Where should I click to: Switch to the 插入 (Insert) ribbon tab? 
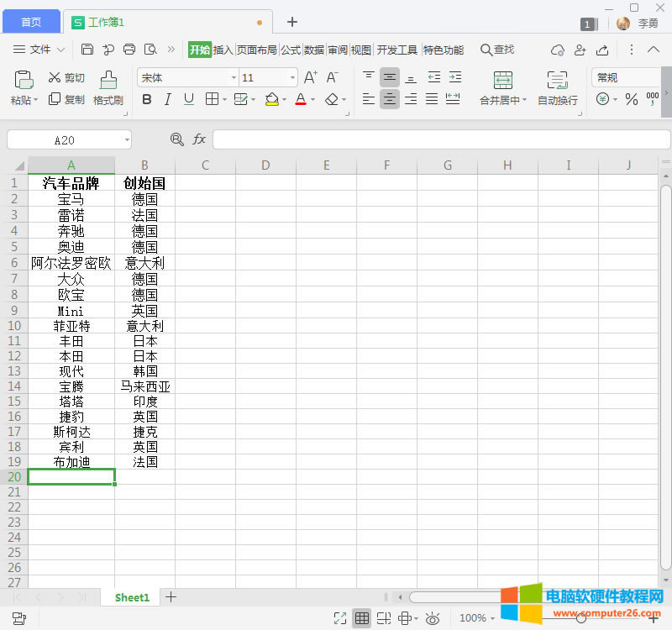(x=223, y=50)
